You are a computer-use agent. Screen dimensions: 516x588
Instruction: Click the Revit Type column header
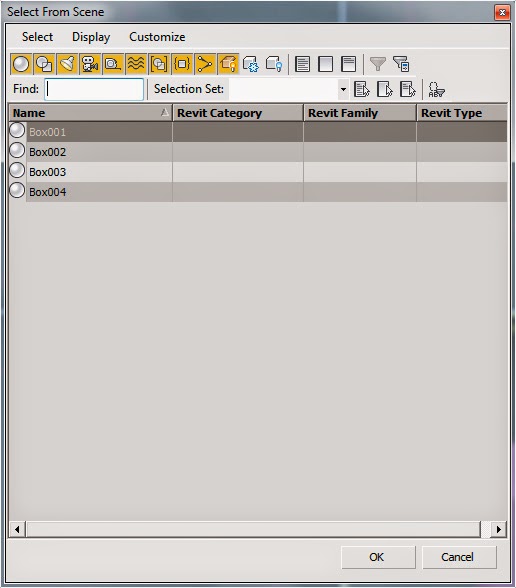(462, 113)
